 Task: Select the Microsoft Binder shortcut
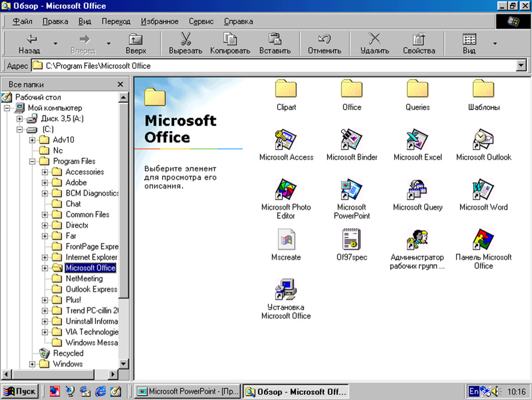point(352,139)
